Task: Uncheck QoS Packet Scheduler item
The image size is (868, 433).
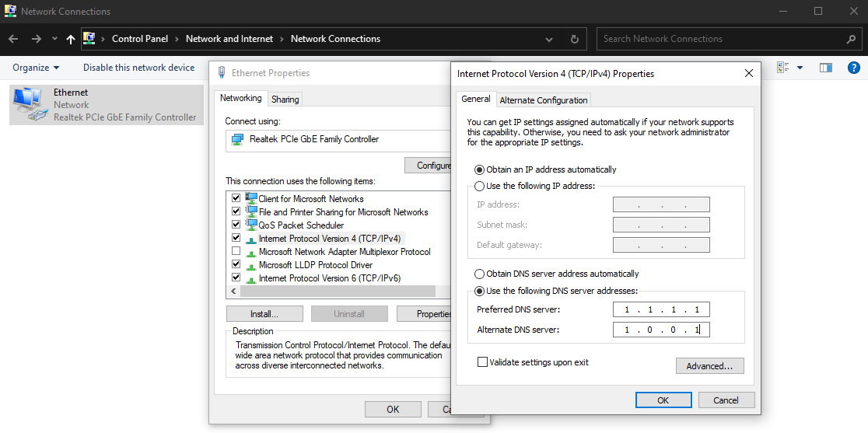Action: click(236, 225)
